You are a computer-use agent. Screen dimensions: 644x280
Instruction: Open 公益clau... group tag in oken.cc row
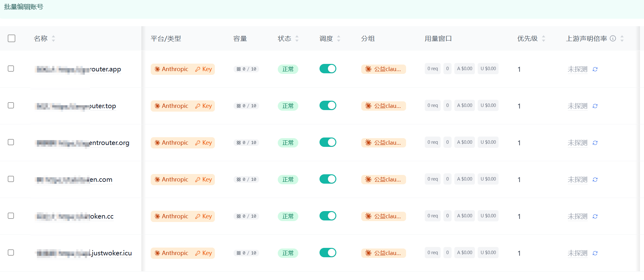point(383,216)
